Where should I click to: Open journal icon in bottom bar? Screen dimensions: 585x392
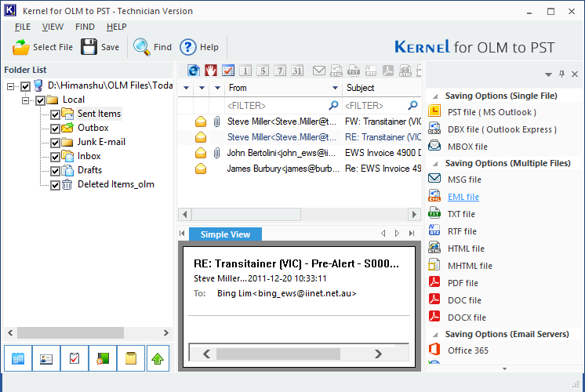pyautogui.click(x=103, y=358)
